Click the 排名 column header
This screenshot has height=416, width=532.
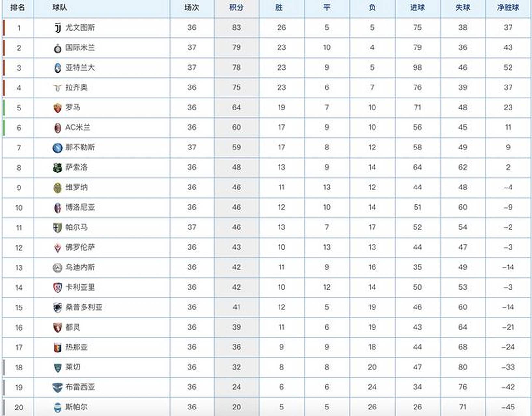click(x=18, y=7)
